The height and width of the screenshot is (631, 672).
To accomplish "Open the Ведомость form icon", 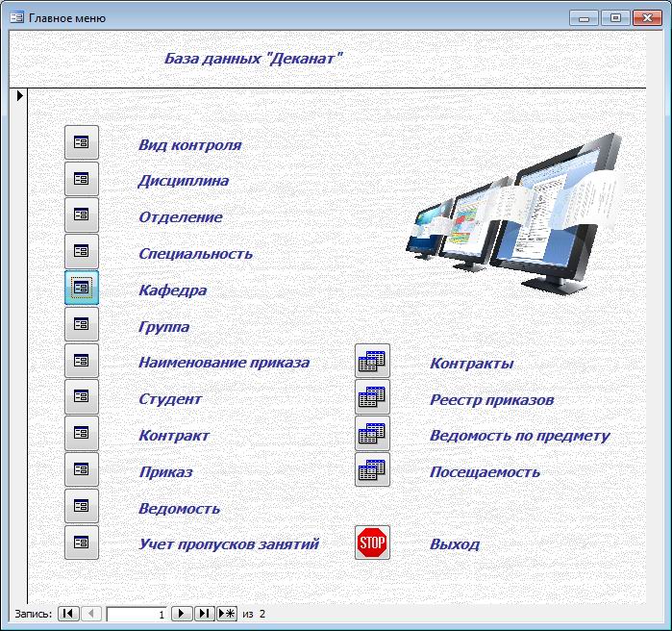I will [82, 507].
